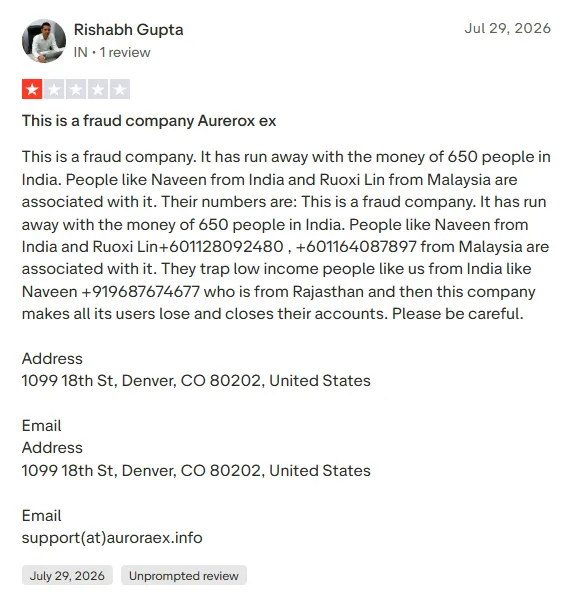Click the 'Unprompted review' label tag
The width and height of the screenshot is (568, 598).
coord(184,575)
